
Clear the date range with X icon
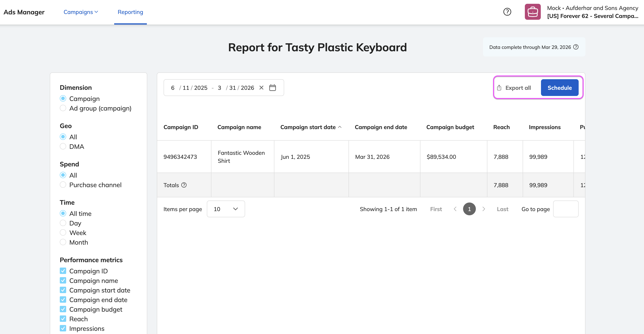click(x=261, y=88)
